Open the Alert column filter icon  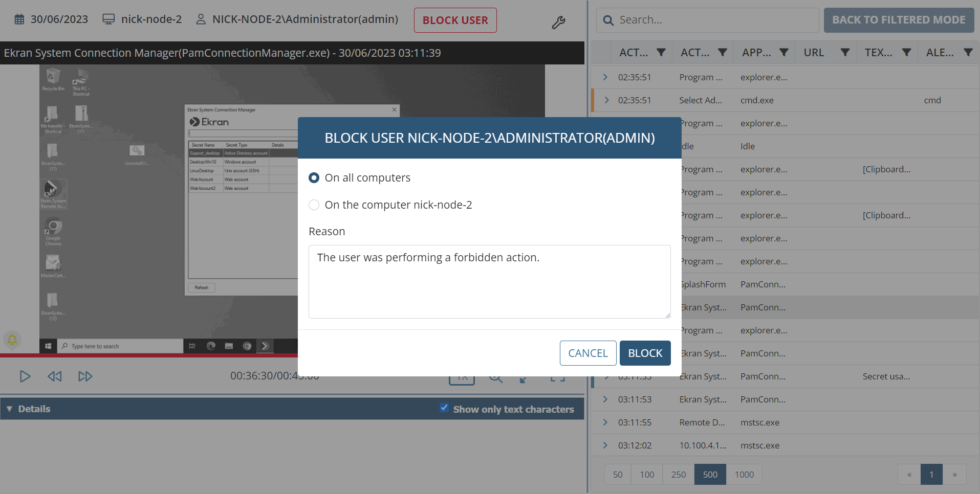click(968, 53)
